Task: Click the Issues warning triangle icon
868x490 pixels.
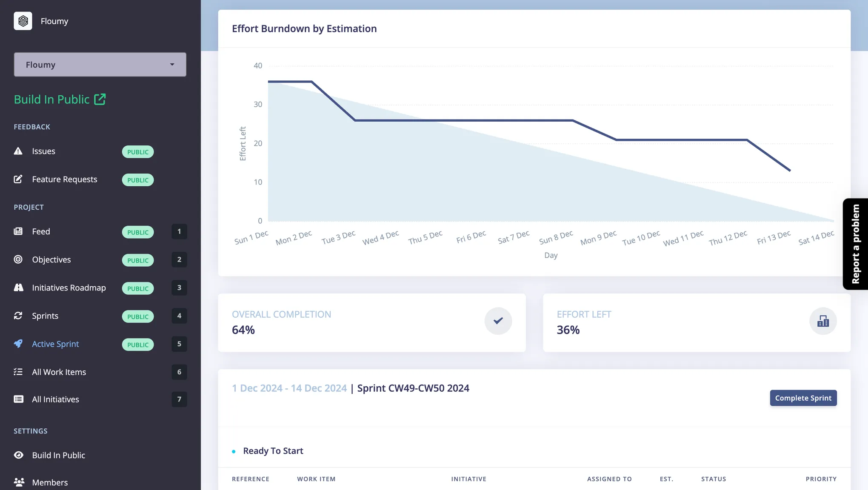Action: (x=18, y=151)
